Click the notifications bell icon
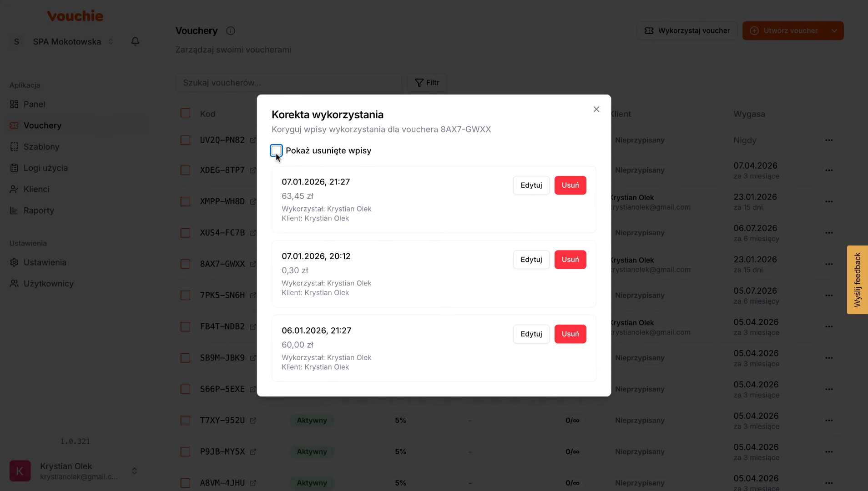The width and height of the screenshot is (868, 491). [135, 41]
